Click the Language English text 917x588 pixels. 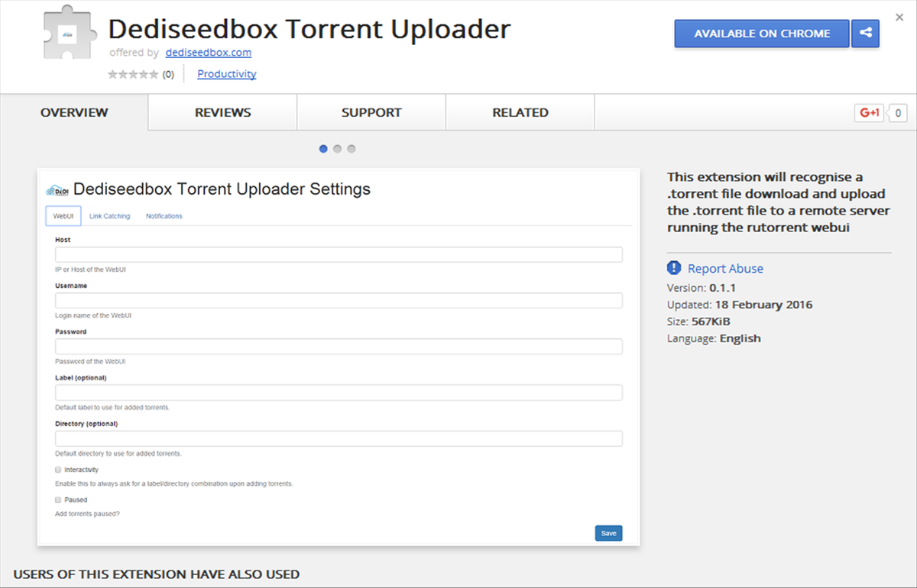tap(714, 338)
